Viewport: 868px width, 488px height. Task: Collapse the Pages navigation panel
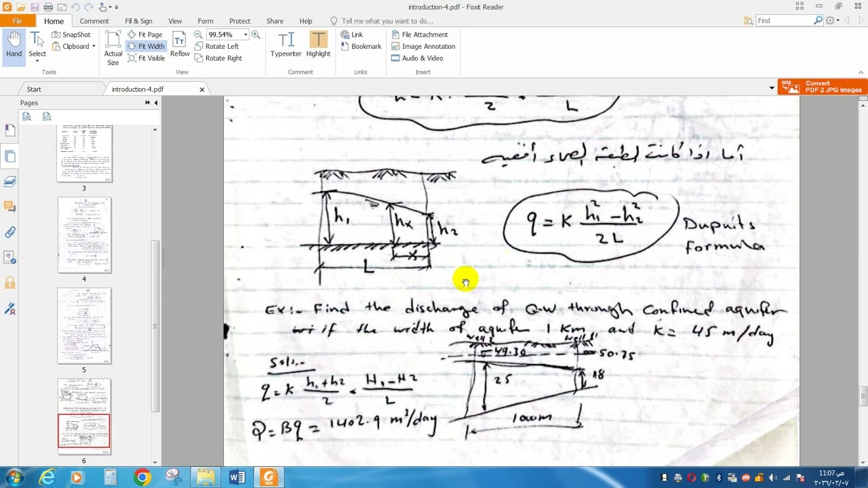pos(156,102)
